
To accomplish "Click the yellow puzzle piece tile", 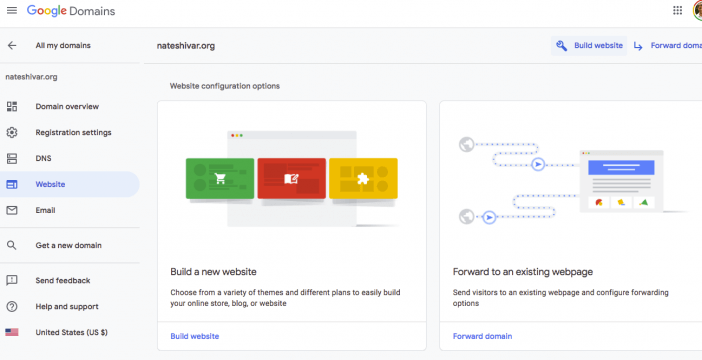I will point(363,178).
